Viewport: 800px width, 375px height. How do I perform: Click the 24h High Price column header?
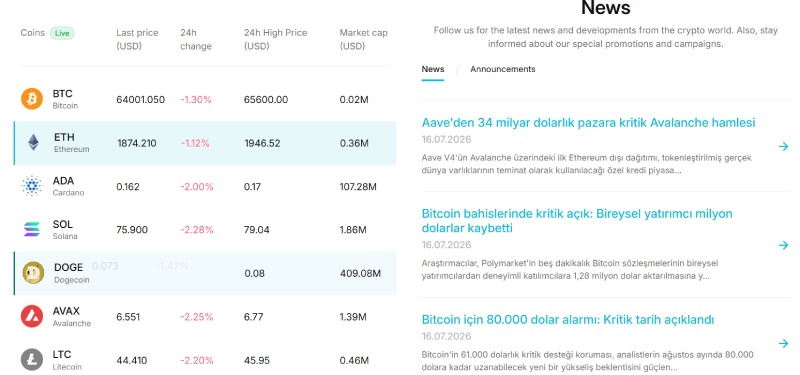tap(276, 39)
